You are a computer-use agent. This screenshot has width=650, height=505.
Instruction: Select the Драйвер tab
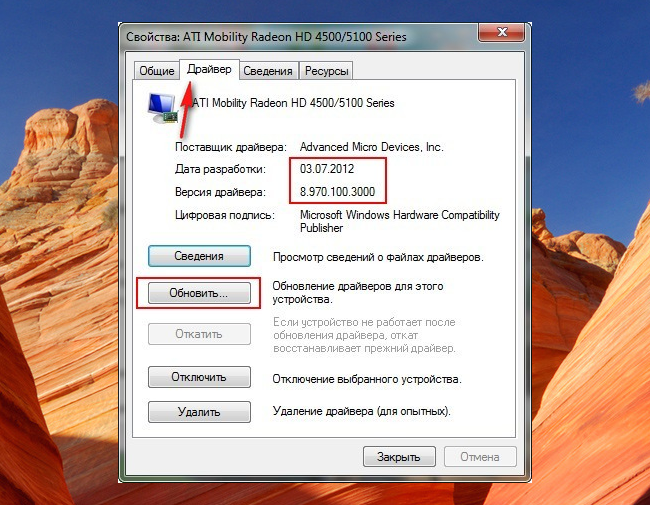209,69
